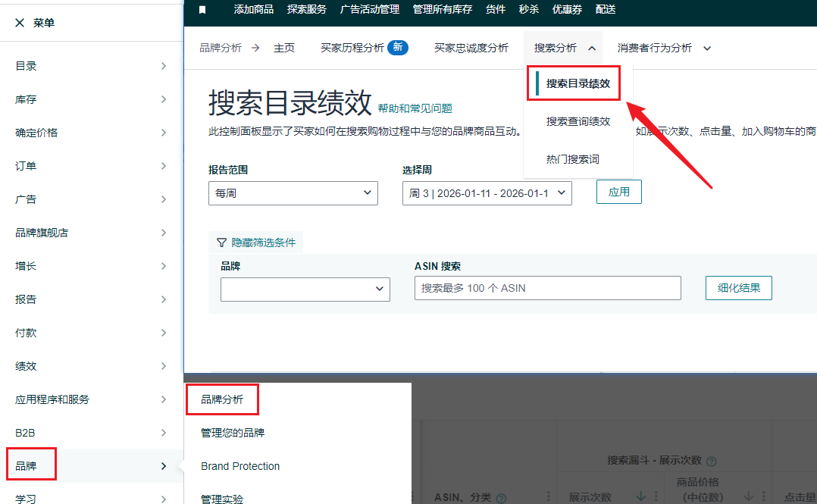Viewport: 817px width, 504px height.
Task: Expand the 增长 menu entry
Action: pyautogui.click(x=92, y=266)
